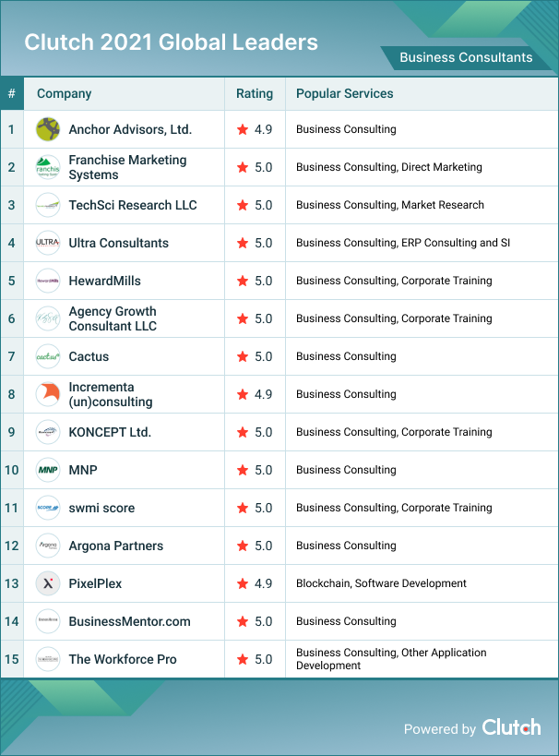Image resolution: width=559 pixels, height=756 pixels.
Task: Select the PixelPlex company name
Action: (95, 583)
